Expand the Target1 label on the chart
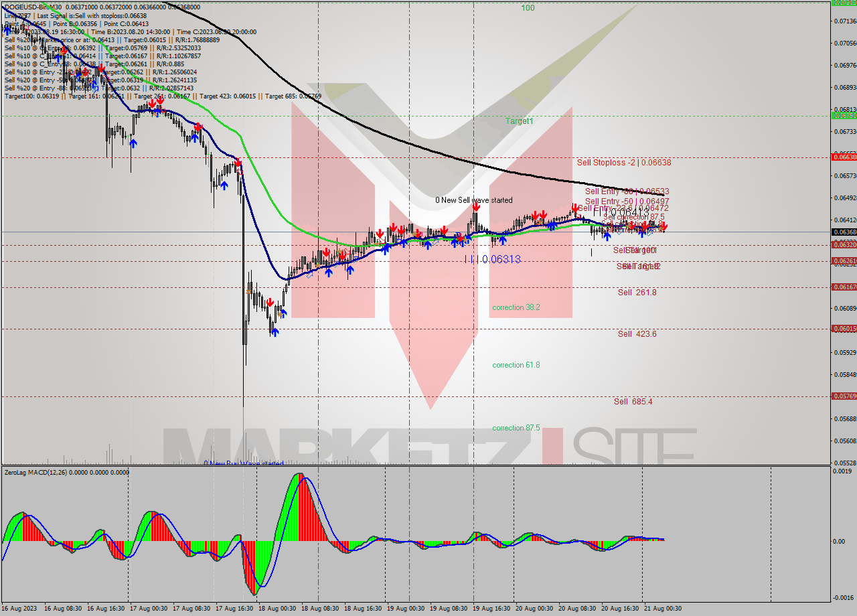857x616 pixels. (519, 121)
